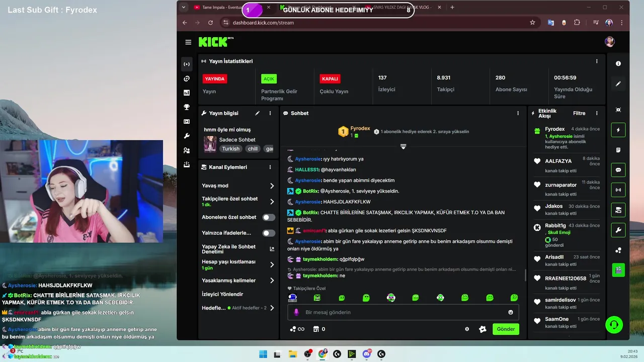This screenshot has width=644, height=362.
Task: Open chat settings gear icon
Action: (x=467, y=329)
